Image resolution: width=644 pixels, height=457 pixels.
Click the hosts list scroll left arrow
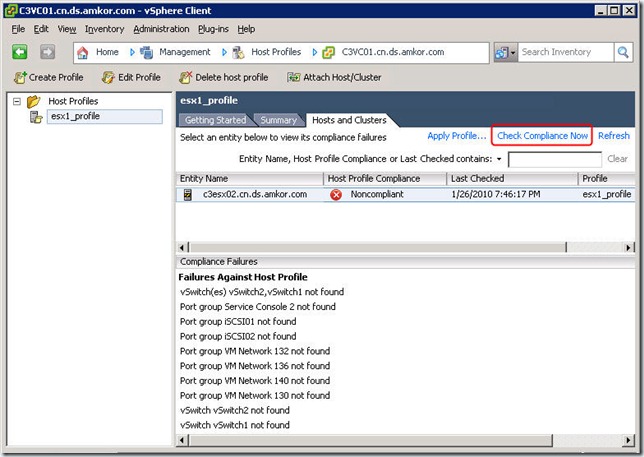coord(182,247)
